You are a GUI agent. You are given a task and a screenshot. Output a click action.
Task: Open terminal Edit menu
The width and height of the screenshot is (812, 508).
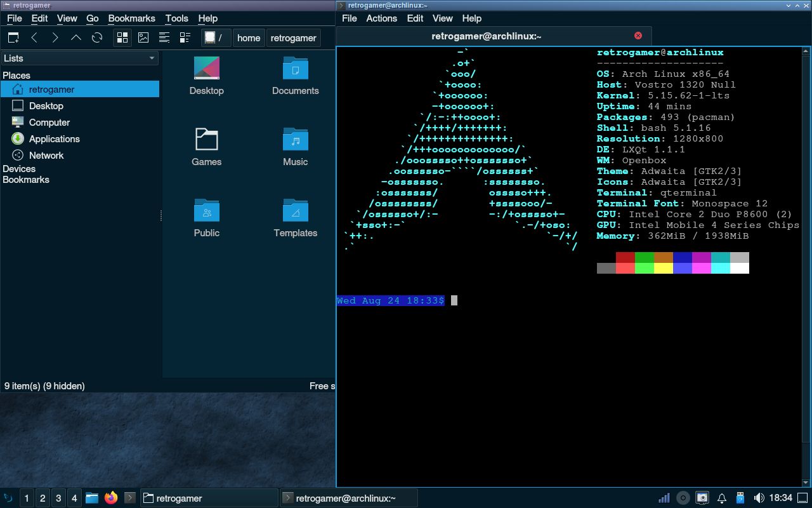click(416, 18)
